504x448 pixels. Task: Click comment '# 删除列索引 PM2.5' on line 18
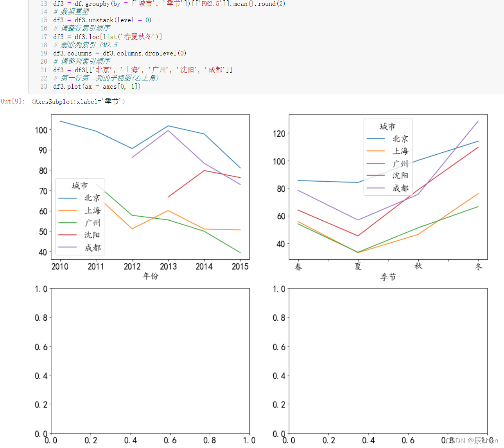[x=85, y=45]
